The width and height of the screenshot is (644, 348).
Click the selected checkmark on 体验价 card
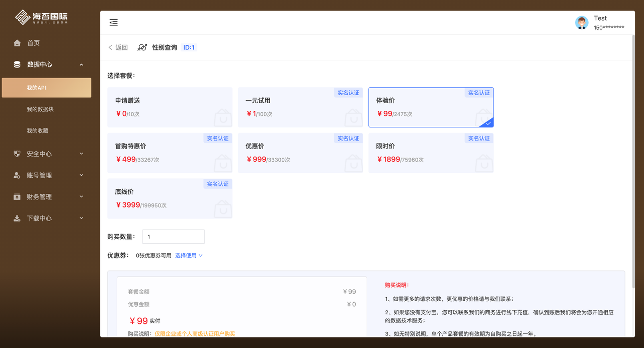pyautogui.click(x=488, y=123)
